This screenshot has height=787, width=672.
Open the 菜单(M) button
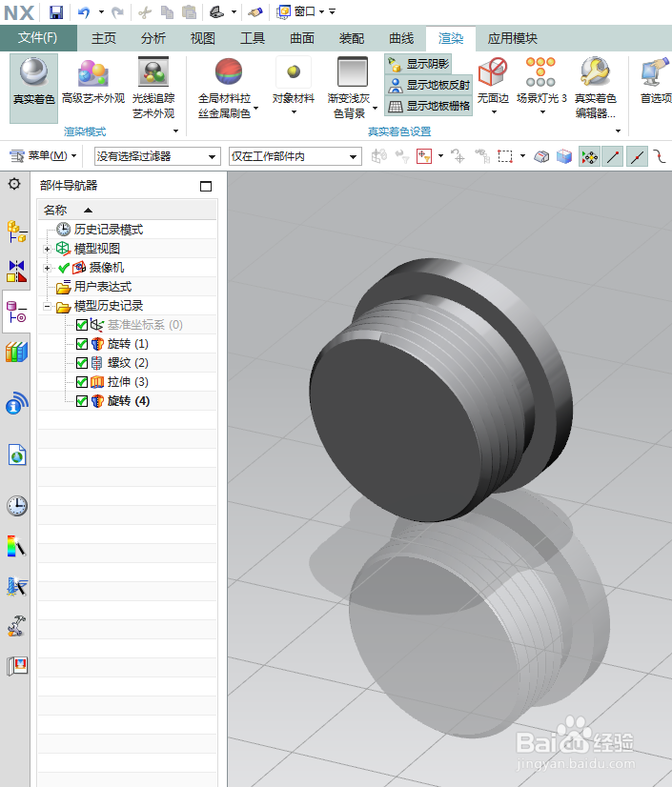[43, 156]
